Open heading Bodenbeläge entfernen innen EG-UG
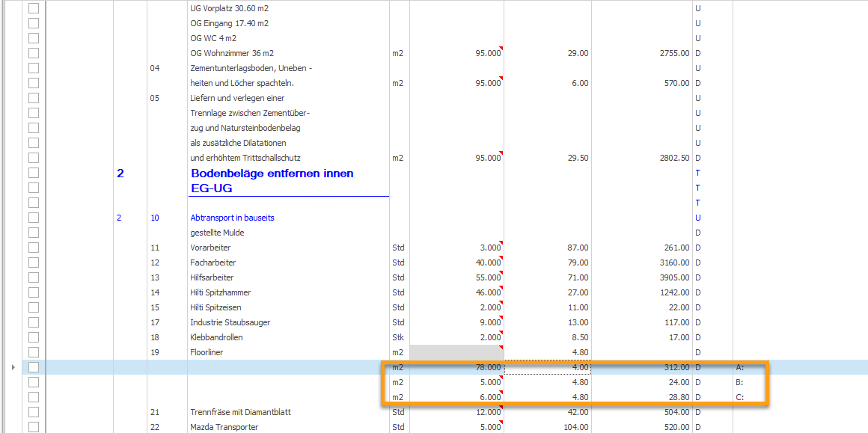 (272, 181)
